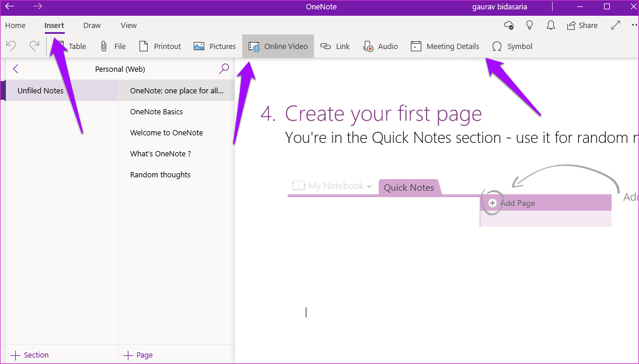Viewport: 639px width, 364px height.
Task: Share this notebook
Action: (582, 25)
